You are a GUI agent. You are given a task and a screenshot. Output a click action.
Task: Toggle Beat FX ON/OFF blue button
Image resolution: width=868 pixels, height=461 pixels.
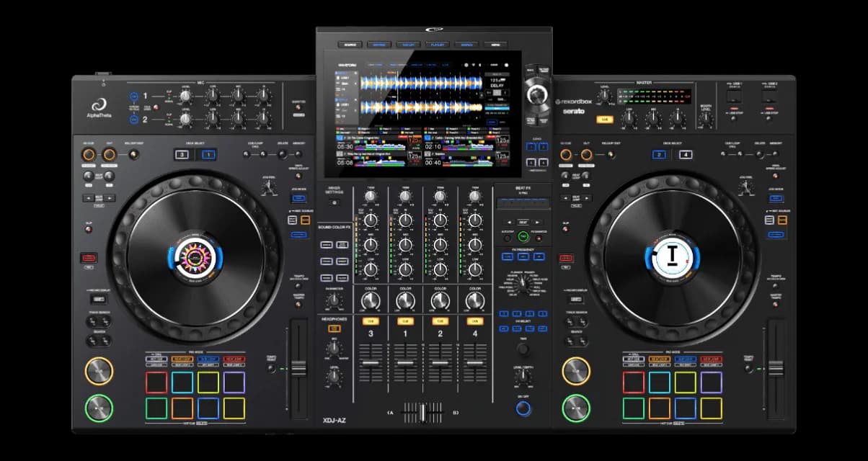[x=523, y=408]
